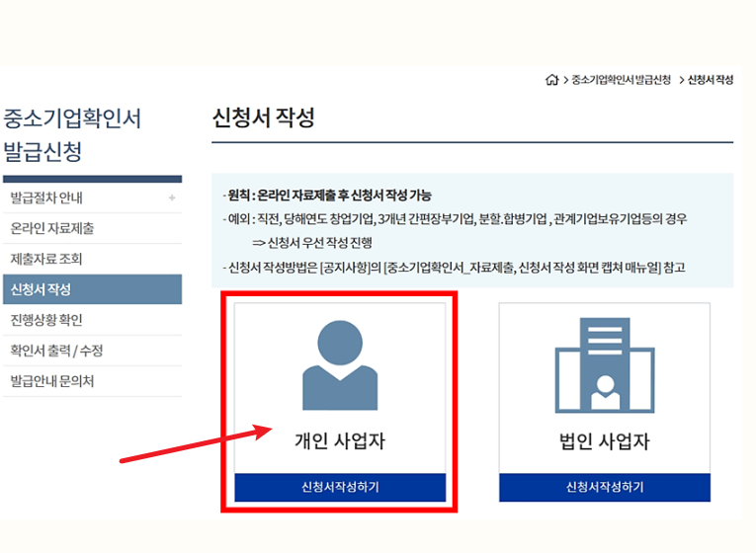Click the 신청서 작성 page heading
The image size is (756, 553).
(263, 118)
